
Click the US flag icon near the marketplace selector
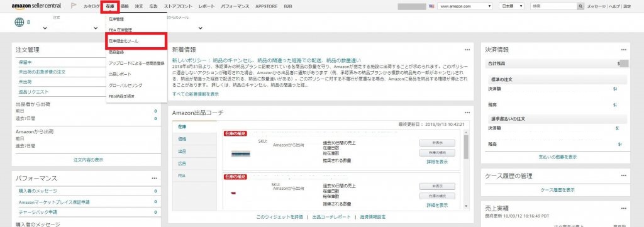click(431, 6)
